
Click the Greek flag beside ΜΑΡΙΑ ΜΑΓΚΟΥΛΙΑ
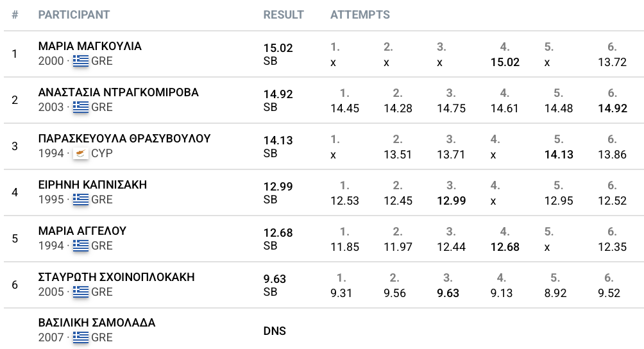pos(81,61)
